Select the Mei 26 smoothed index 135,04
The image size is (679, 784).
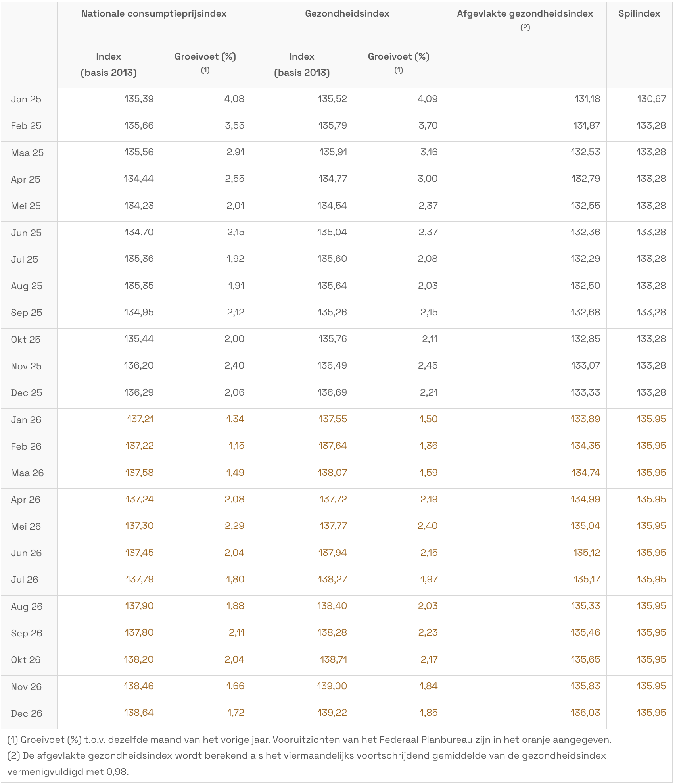point(585,526)
